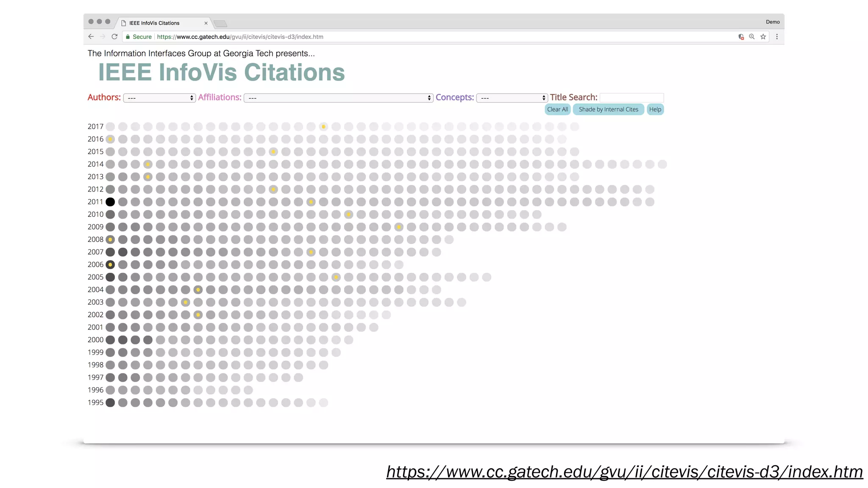The image size is (868, 488).
Task: Select the yellow-marked dot in 2004 row
Action: click(198, 290)
